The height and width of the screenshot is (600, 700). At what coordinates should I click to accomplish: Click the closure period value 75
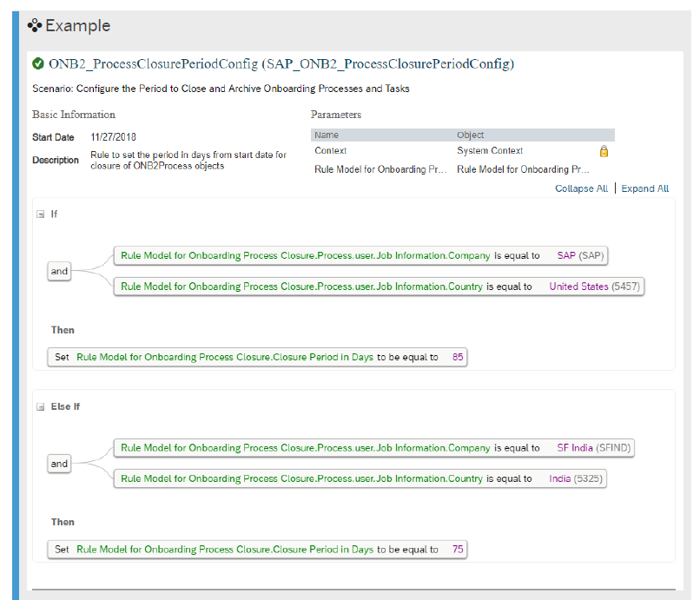click(x=458, y=549)
